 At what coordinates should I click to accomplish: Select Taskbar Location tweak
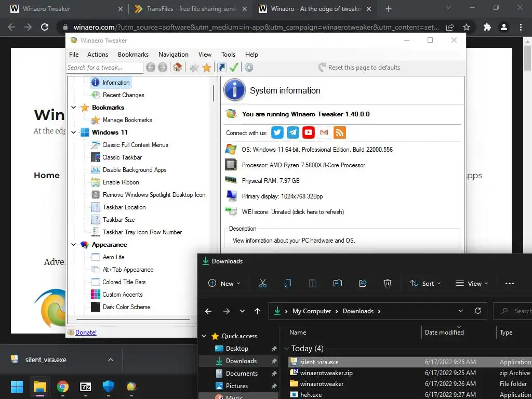tap(124, 207)
